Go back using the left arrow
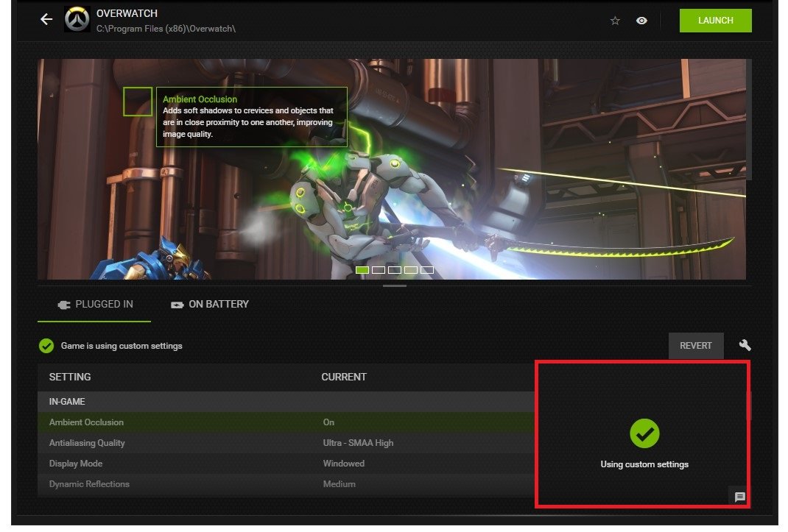Screen dimensions: 788x532 click(46, 20)
